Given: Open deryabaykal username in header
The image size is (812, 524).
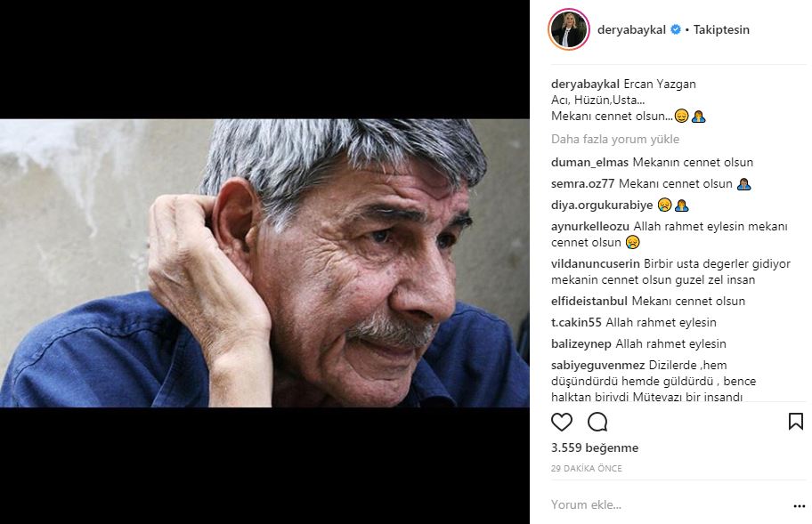Looking at the screenshot, I should pos(631,29).
